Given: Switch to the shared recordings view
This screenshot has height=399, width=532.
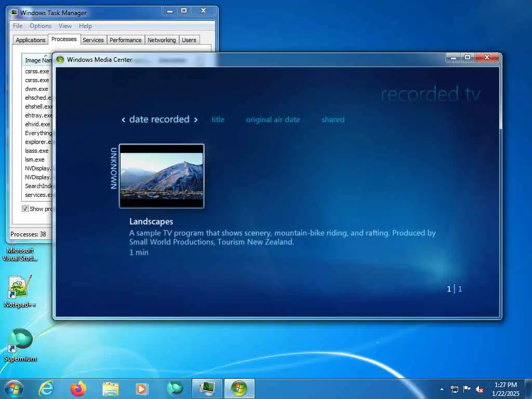Looking at the screenshot, I should tap(333, 119).
